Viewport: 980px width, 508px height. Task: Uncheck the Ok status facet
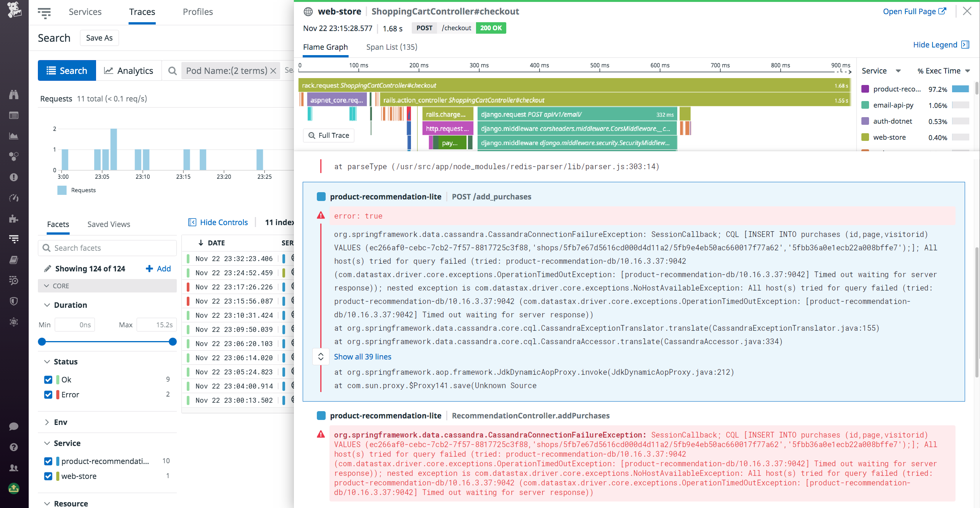48,379
